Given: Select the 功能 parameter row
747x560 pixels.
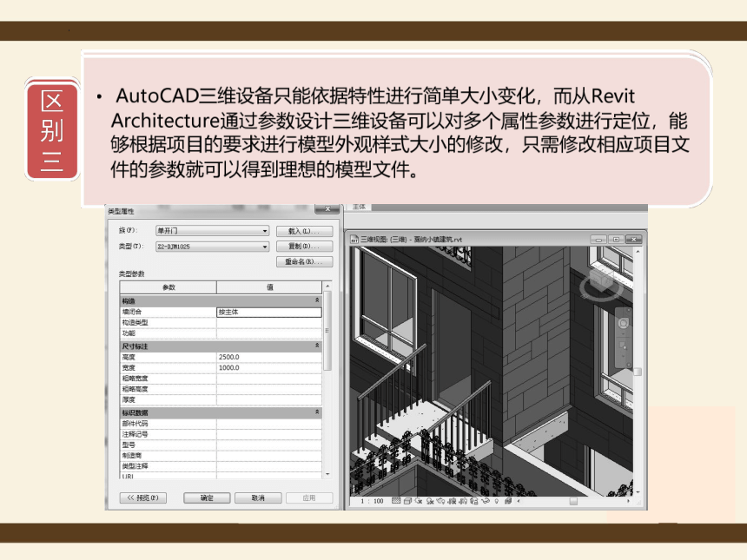Looking at the screenshot, I should coord(221,333).
